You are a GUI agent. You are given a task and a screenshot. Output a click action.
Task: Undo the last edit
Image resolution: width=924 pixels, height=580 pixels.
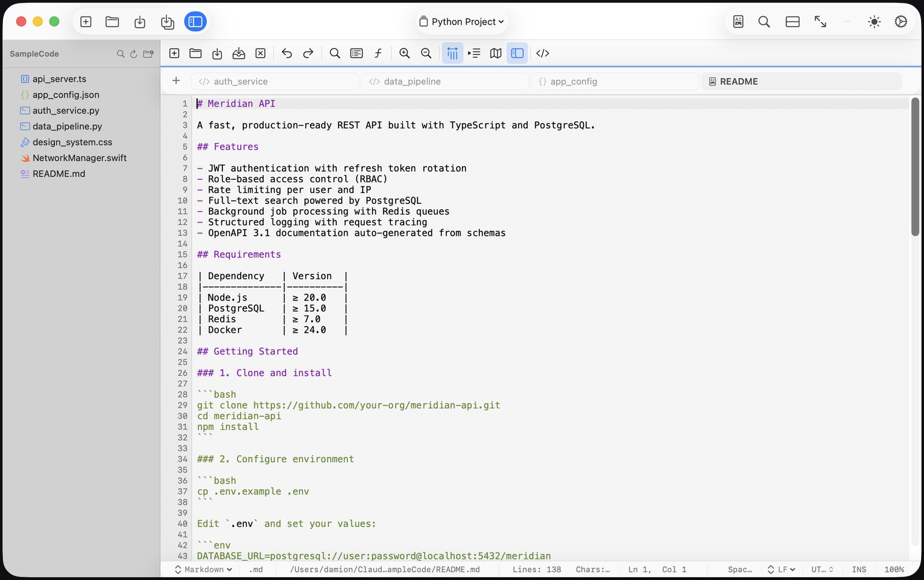[x=286, y=53]
